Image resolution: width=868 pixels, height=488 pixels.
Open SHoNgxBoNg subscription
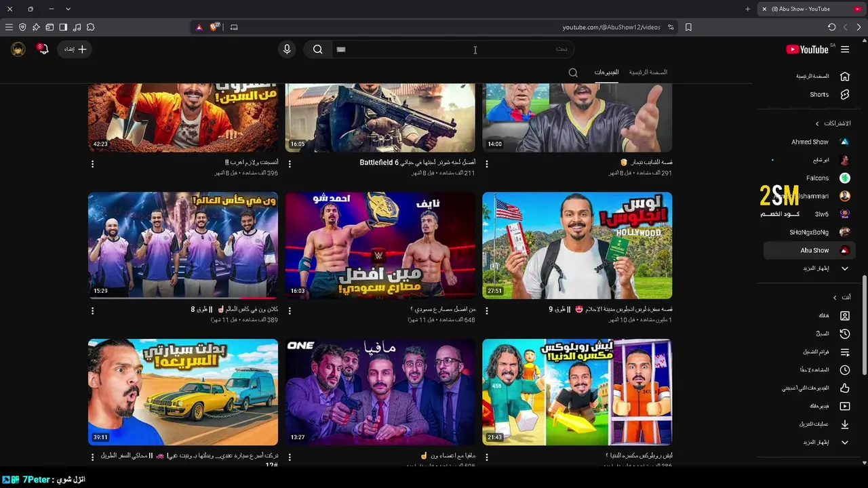click(809, 232)
